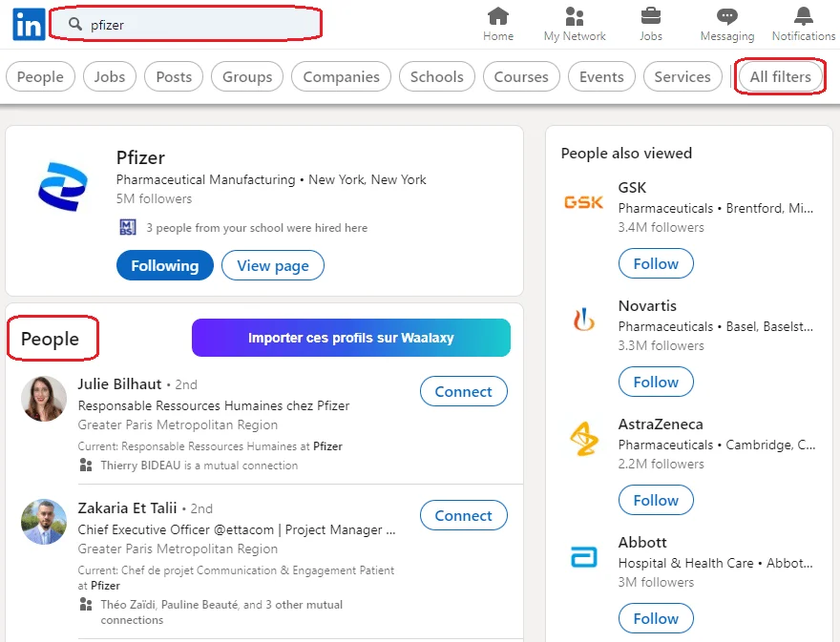Click the Pfizer company logo
Viewport: 840px width, 642px height.
63,186
